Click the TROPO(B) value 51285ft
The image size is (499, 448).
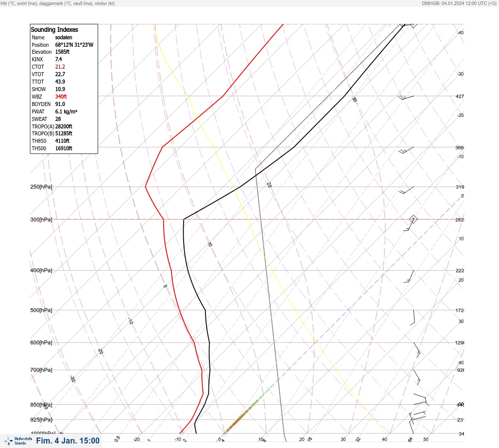[64, 133]
